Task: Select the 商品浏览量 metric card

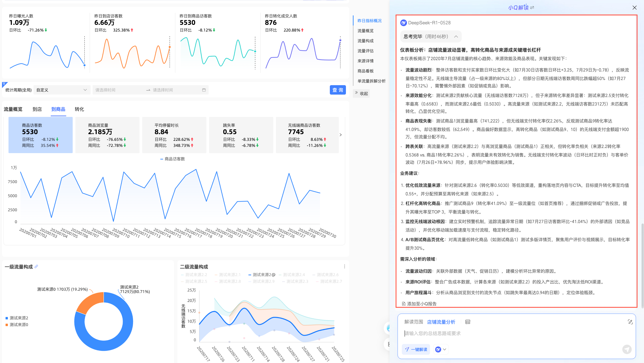Action: coord(107,135)
